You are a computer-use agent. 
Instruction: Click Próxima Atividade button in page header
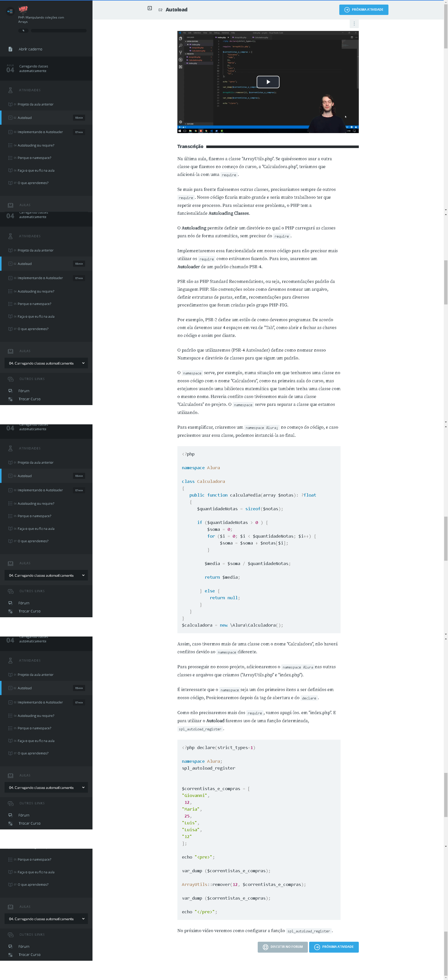[x=364, y=10]
